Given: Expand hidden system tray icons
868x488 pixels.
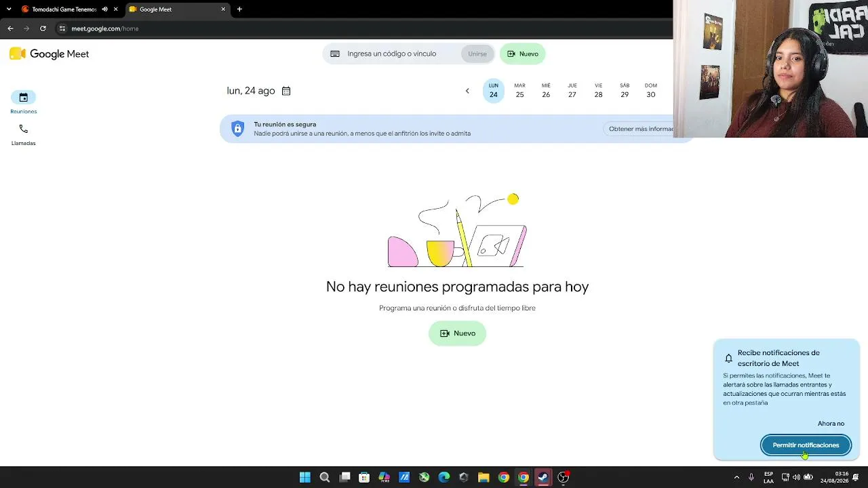Looking at the screenshot, I should point(736,477).
